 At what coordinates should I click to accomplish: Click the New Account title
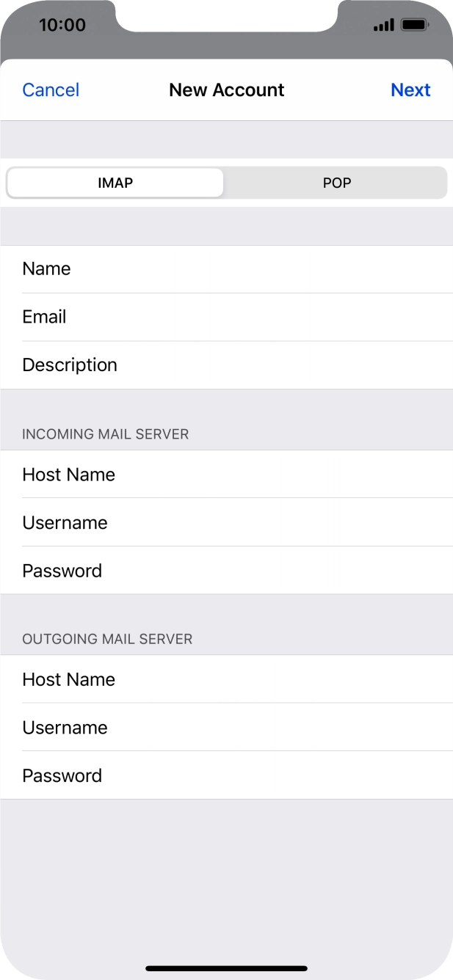click(226, 90)
